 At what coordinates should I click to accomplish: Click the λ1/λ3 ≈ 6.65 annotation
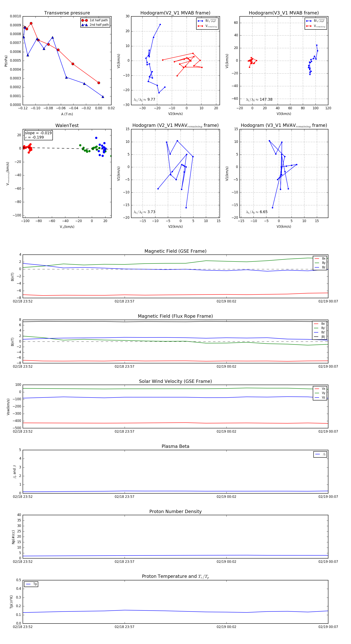(257, 212)
